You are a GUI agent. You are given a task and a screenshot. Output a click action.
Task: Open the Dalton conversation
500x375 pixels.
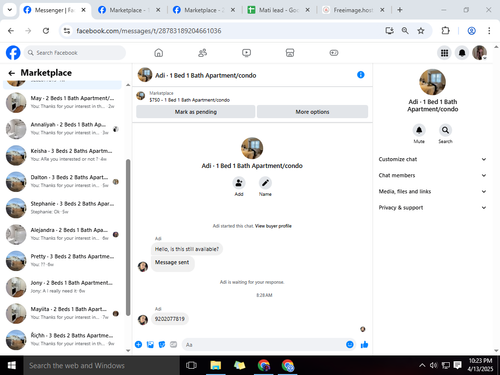click(x=62, y=181)
